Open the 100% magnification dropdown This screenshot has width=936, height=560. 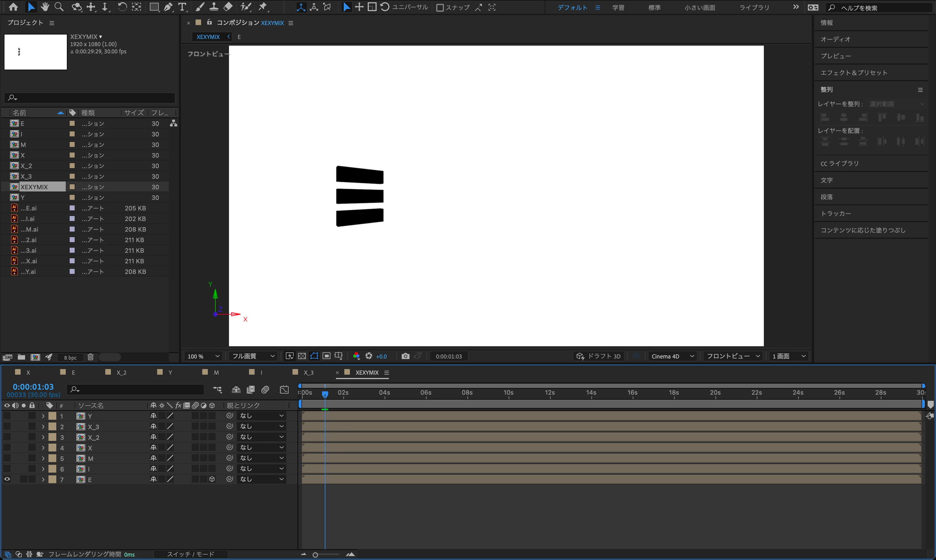click(204, 356)
